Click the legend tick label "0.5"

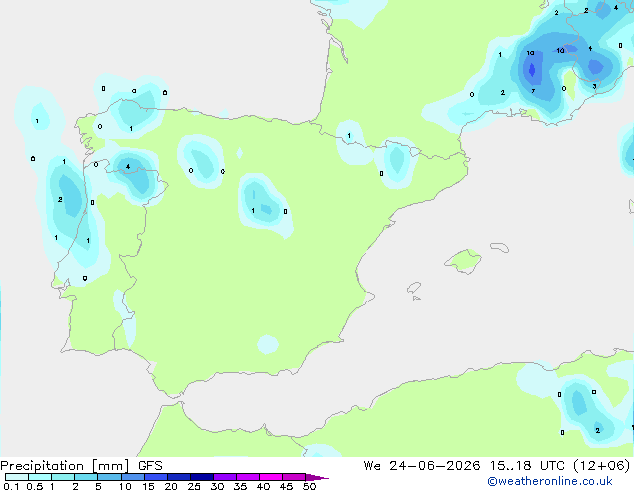pyautogui.click(x=34, y=486)
